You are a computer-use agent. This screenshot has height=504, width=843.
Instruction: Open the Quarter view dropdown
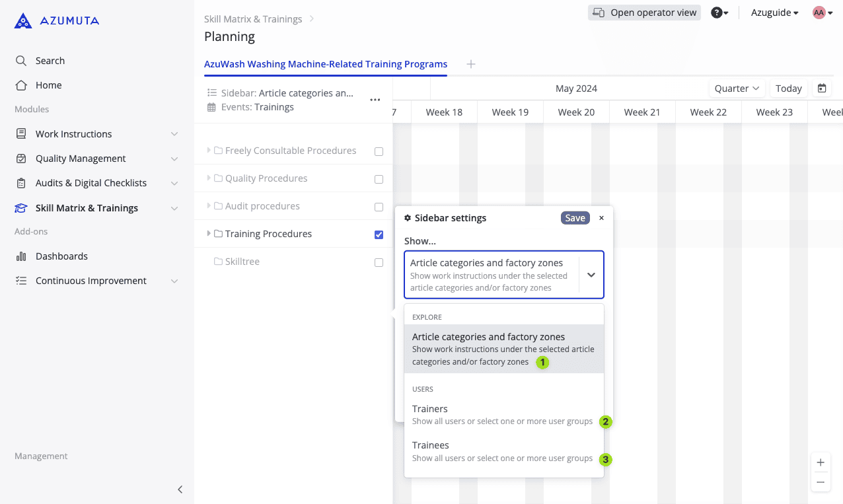pos(736,88)
